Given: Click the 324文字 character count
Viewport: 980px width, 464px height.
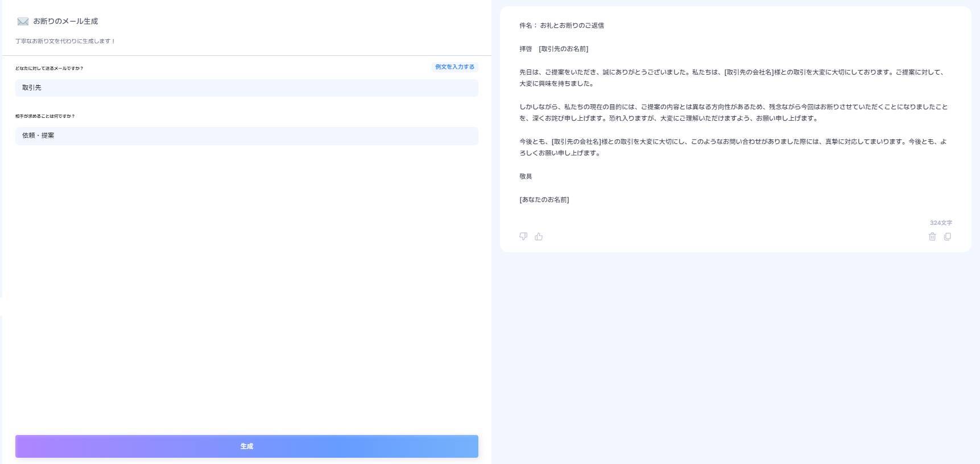Looking at the screenshot, I should tap(941, 223).
